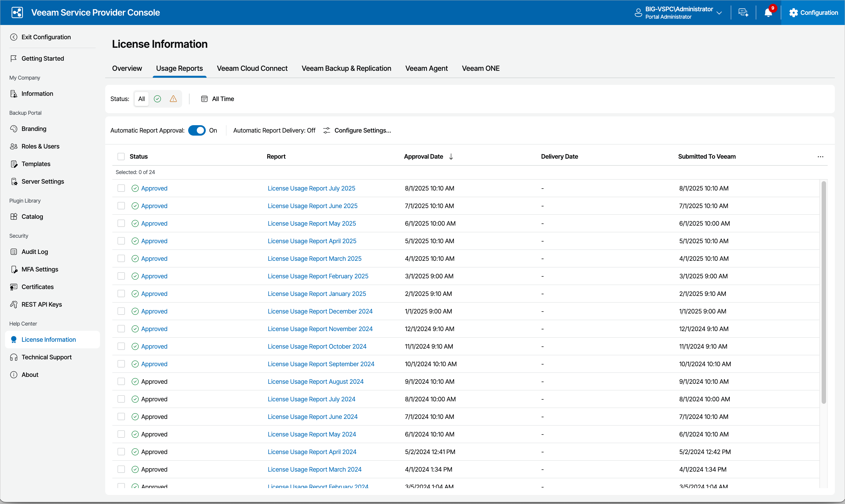This screenshot has width=845, height=504.
Task: Click the Information company icon
Action: click(13, 94)
